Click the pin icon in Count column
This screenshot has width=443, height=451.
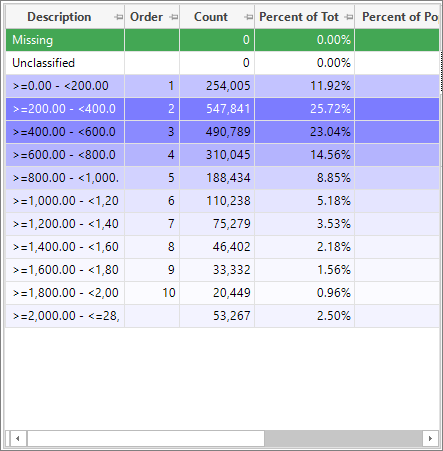(x=248, y=17)
